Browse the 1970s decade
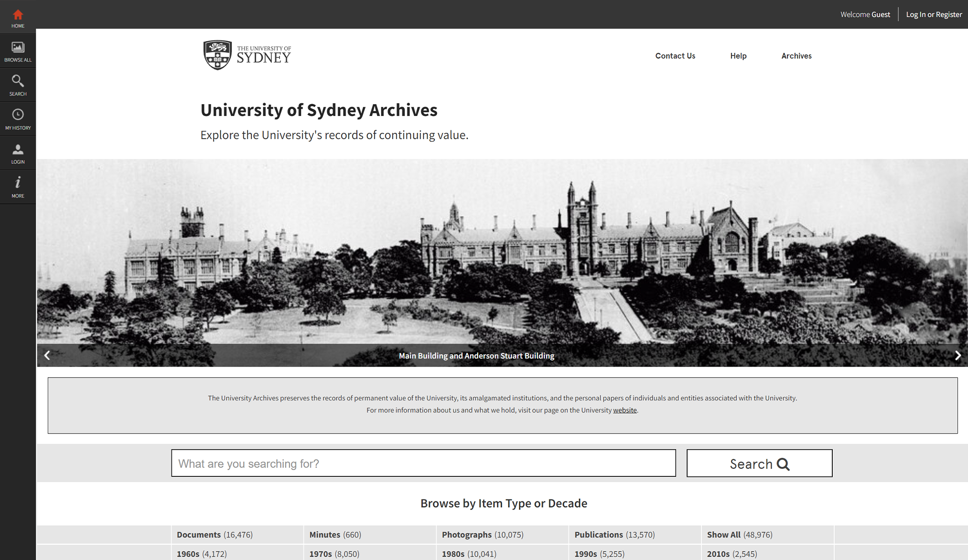Image resolution: width=968 pixels, height=560 pixels. coord(334,554)
